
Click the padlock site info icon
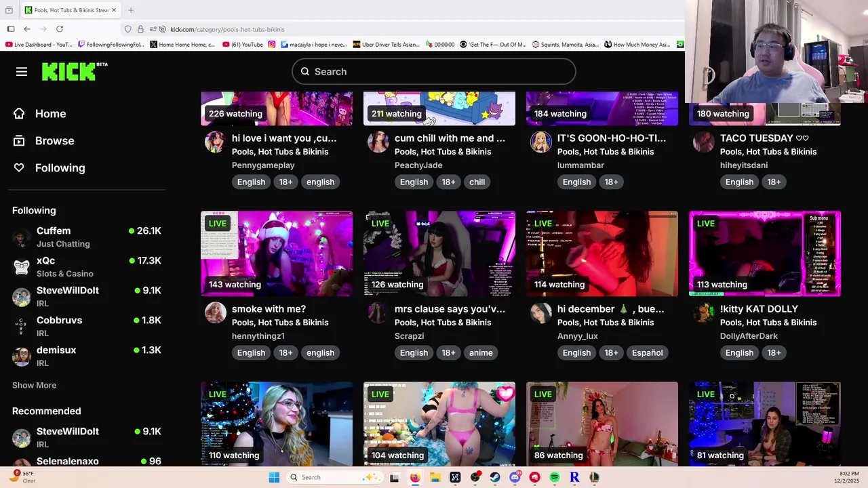pyautogui.click(x=140, y=29)
